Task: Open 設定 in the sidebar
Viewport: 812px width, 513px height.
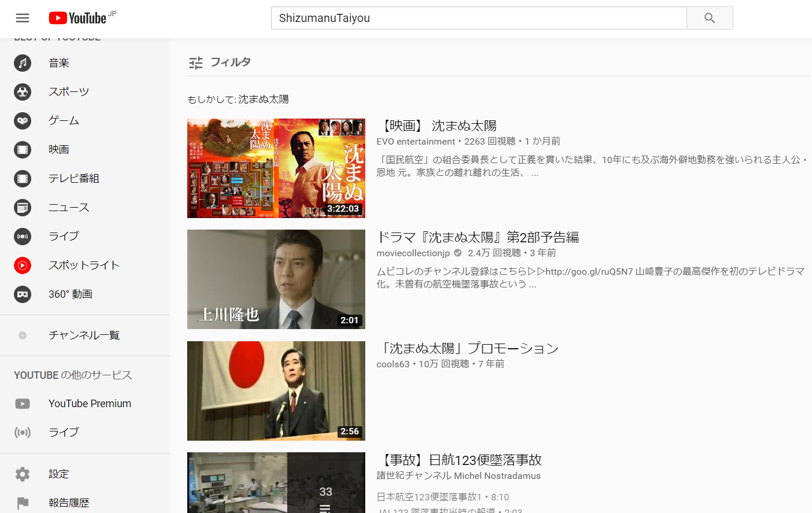Action: tap(59, 474)
